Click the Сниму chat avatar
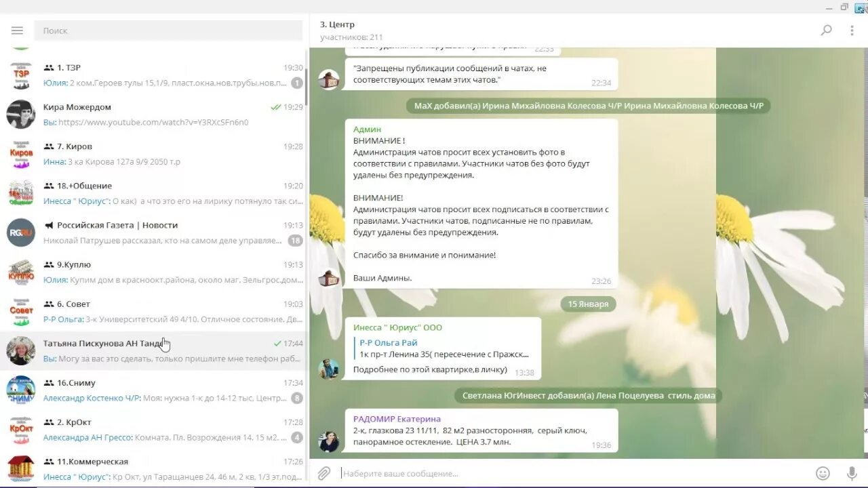This screenshot has width=868, height=488. tap(21, 390)
